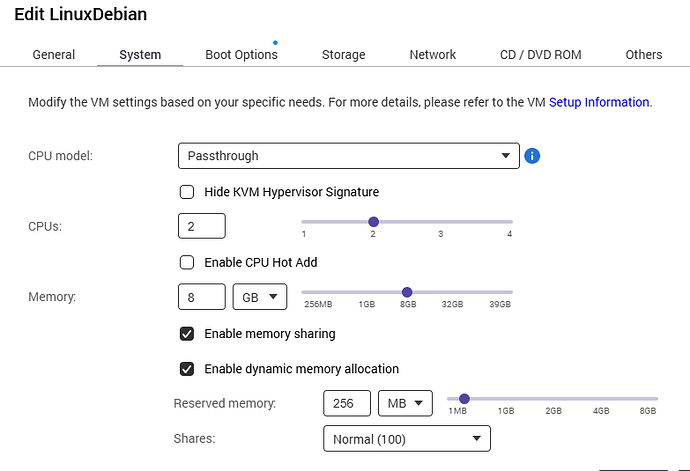Go to the Storage tab
Viewport: 690px width, 471px height.
click(343, 55)
